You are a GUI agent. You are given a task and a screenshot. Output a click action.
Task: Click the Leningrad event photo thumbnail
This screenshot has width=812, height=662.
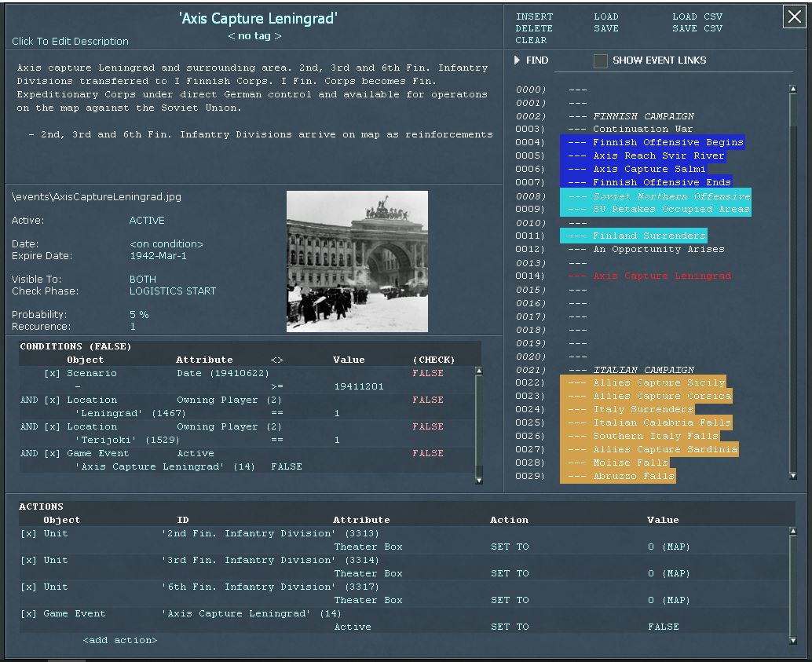coord(357,262)
